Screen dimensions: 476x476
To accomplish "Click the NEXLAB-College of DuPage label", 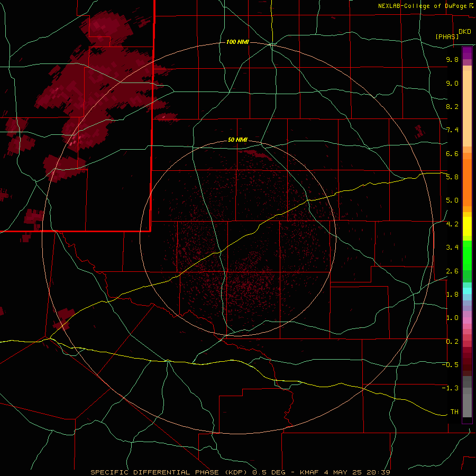I will (x=423, y=6).
